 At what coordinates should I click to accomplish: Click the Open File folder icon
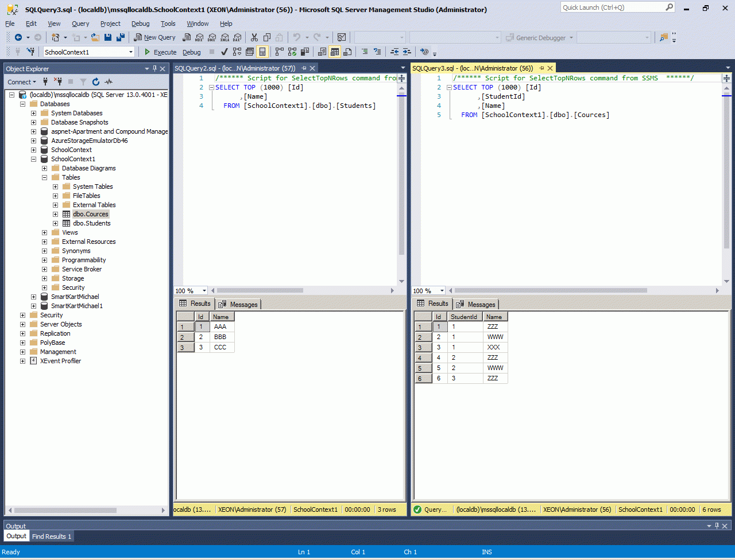(x=95, y=37)
